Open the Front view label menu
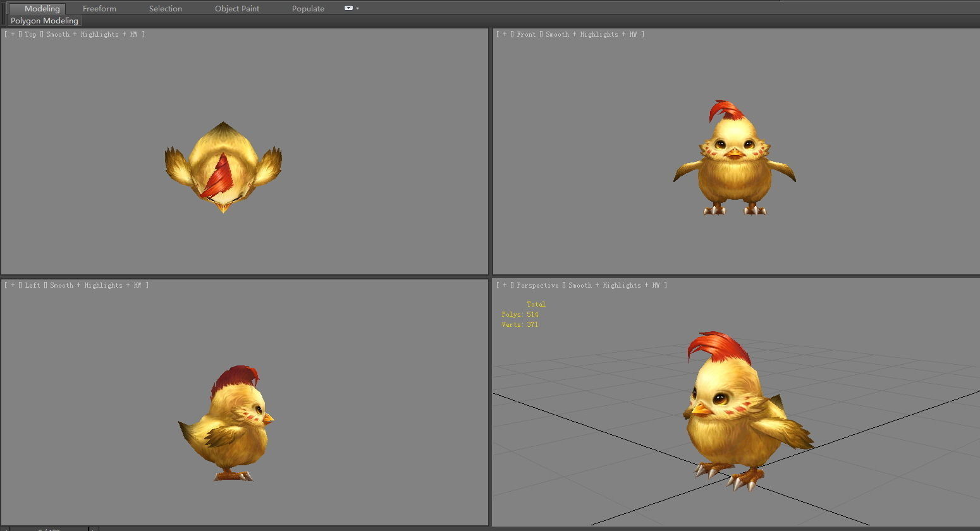Screen dimensions: 980x531 526,34
